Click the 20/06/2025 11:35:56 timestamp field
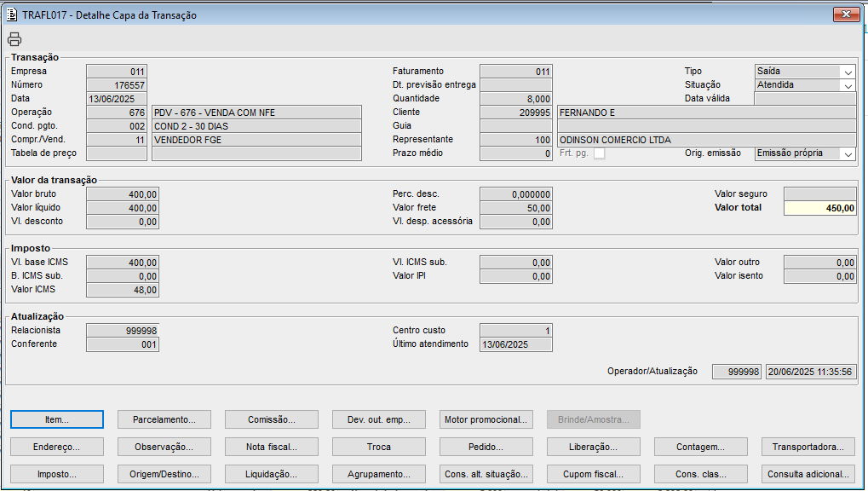Image resolution: width=868 pixels, height=491 pixels. [810, 372]
